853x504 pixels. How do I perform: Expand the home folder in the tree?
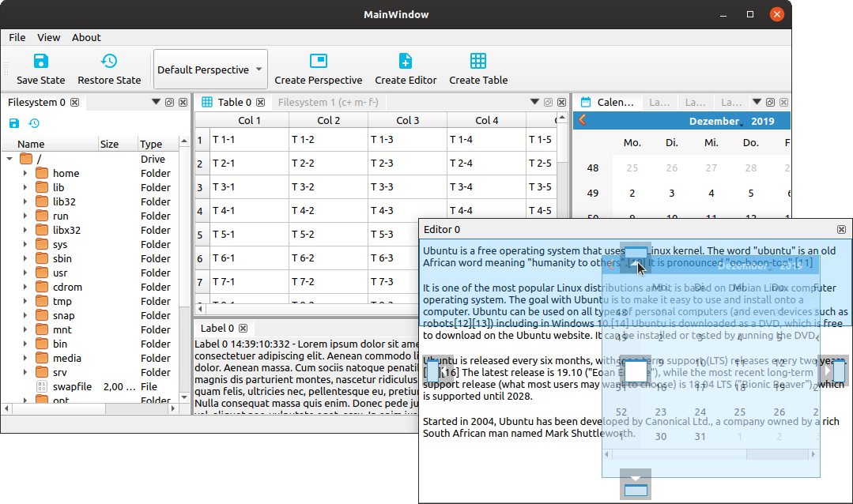(26, 172)
